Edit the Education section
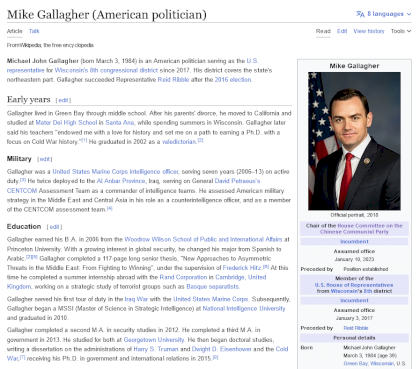 54,227
